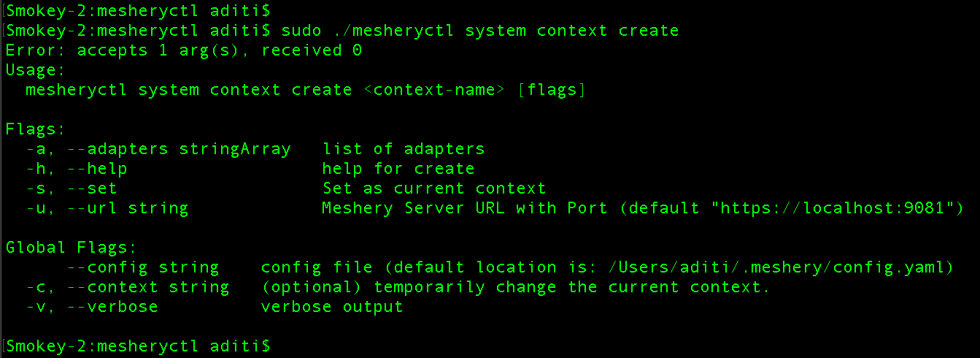Screen dimensions: 980x358
Task: Click '[flags]' in the usage line
Action: pos(551,90)
